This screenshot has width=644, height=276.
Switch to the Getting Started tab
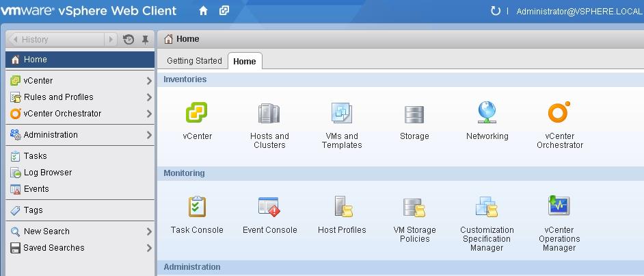pyautogui.click(x=194, y=61)
